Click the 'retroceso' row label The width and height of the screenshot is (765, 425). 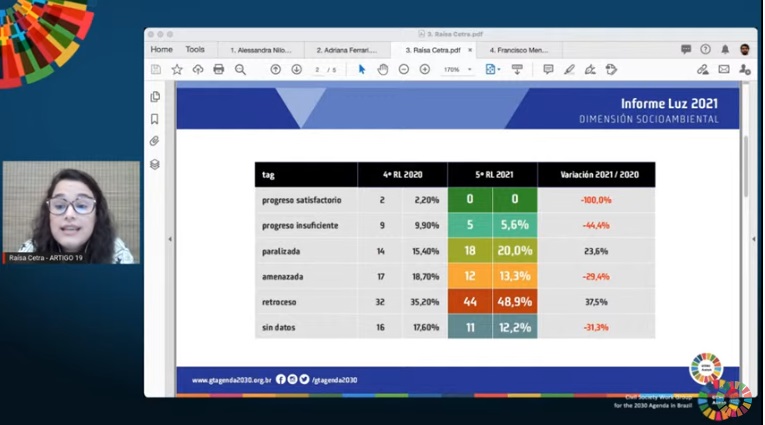279,302
